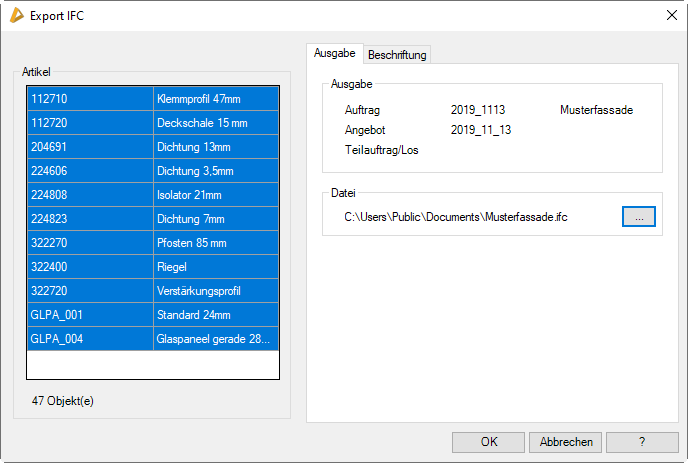Viewport: 688px width, 463px height.
Task: Open file browser with the ... button
Action: (x=638, y=217)
